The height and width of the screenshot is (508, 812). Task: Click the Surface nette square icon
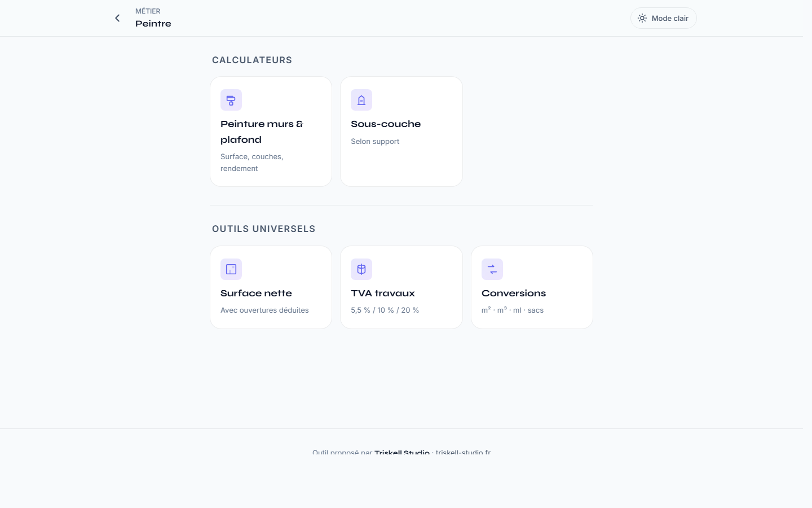(231, 269)
